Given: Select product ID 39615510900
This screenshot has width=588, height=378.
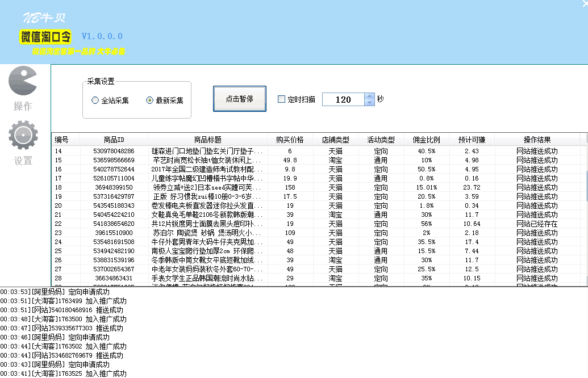Looking at the screenshot, I should (114, 233).
